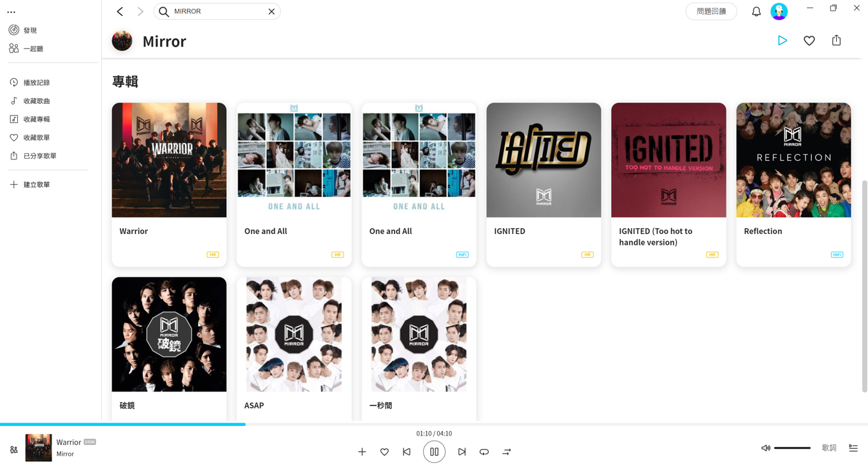This screenshot has height=468, width=868.
Task: Open the ASAP album cover
Action: click(x=294, y=334)
